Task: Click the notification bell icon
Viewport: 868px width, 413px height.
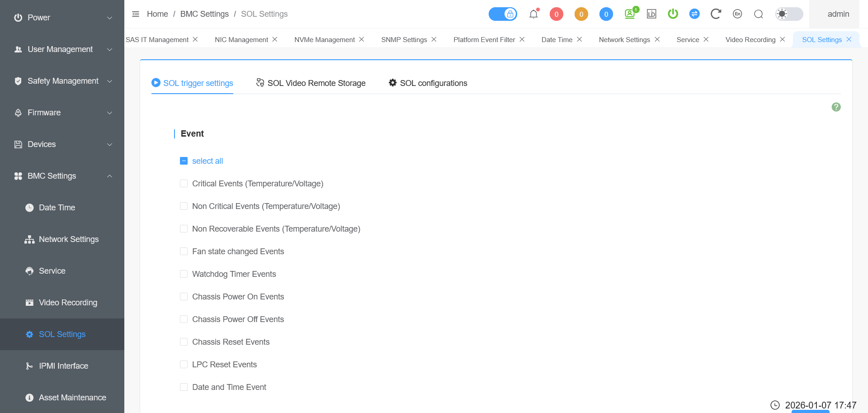Action: [533, 14]
